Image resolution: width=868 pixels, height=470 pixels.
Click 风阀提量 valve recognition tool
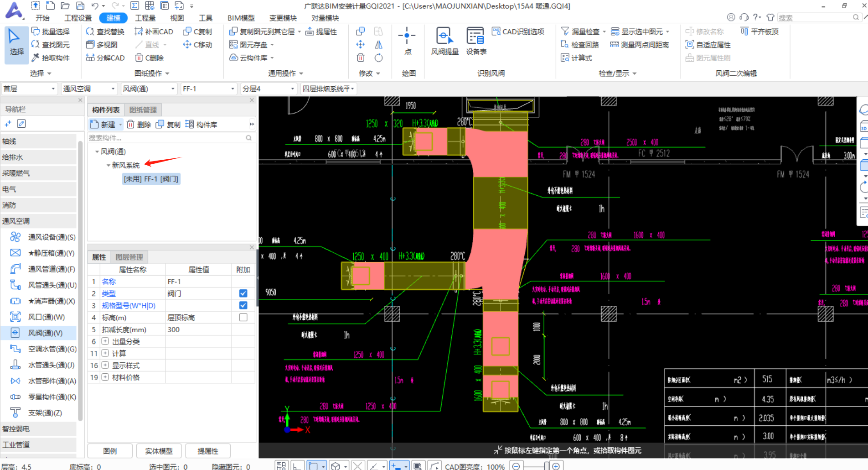(444, 41)
